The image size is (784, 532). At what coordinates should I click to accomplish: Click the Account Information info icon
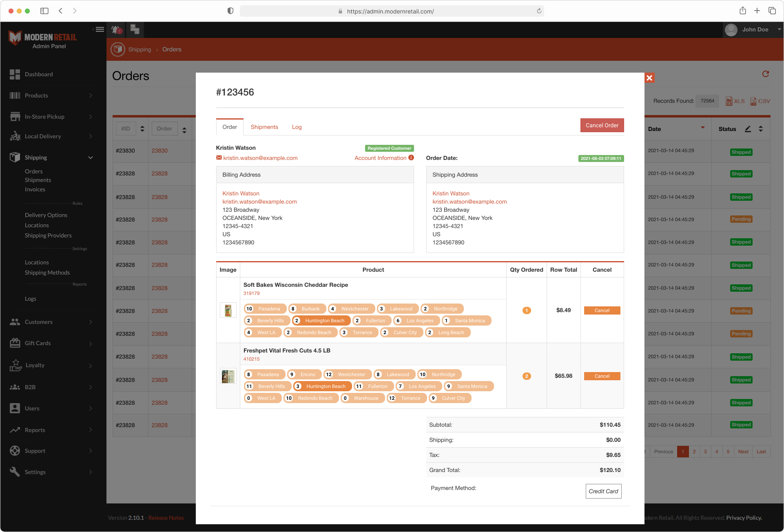[x=411, y=158]
